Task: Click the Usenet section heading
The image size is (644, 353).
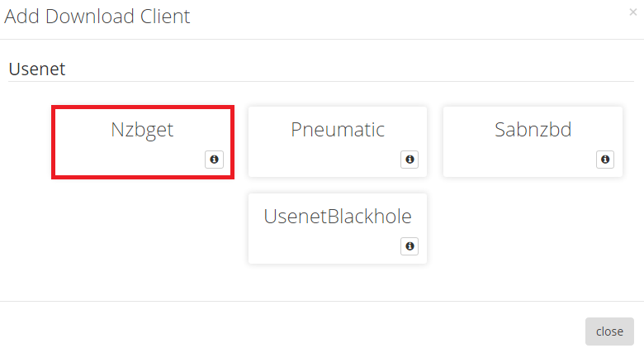Action: pos(37,69)
